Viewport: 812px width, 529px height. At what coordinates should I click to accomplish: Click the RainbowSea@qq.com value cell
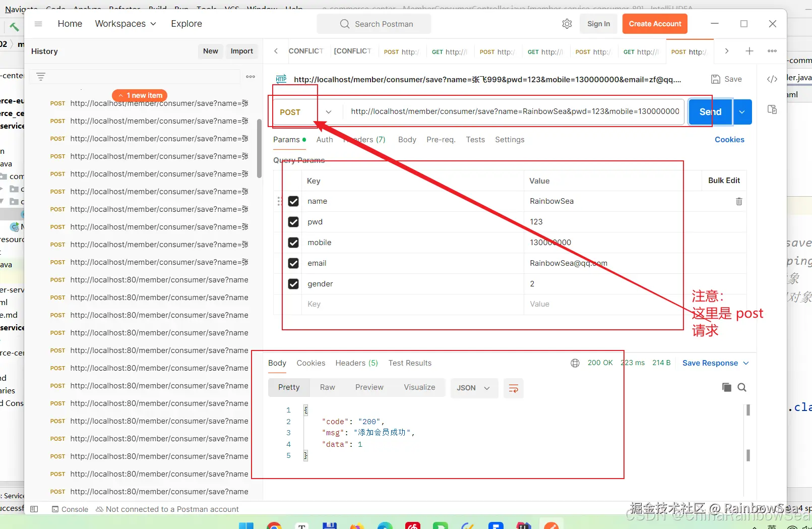(x=612, y=263)
